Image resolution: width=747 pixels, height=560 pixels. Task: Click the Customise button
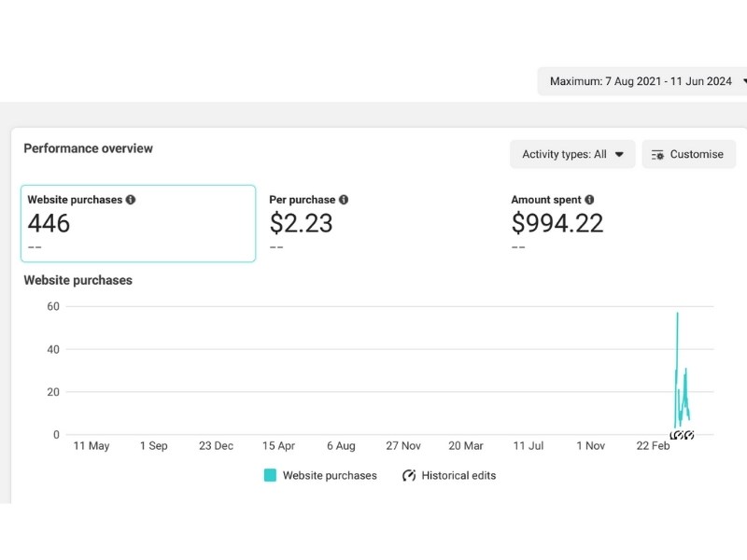point(688,154)
